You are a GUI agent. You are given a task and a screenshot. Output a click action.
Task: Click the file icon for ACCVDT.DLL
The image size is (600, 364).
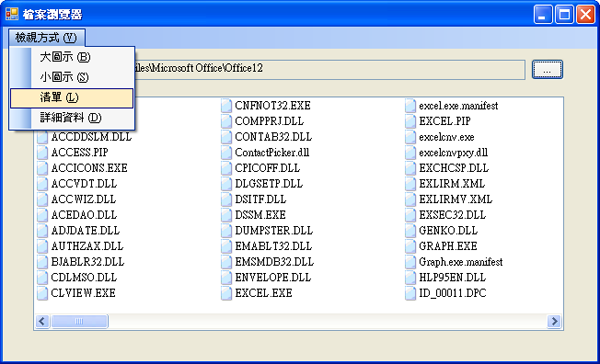coord(42,184)
